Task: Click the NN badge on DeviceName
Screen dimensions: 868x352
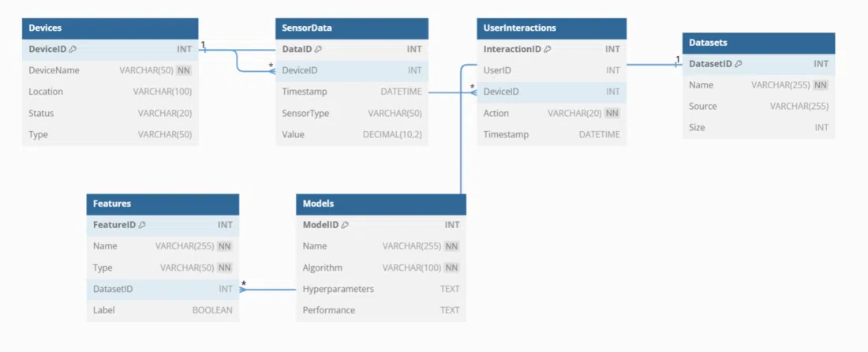Action: (184, 70)
